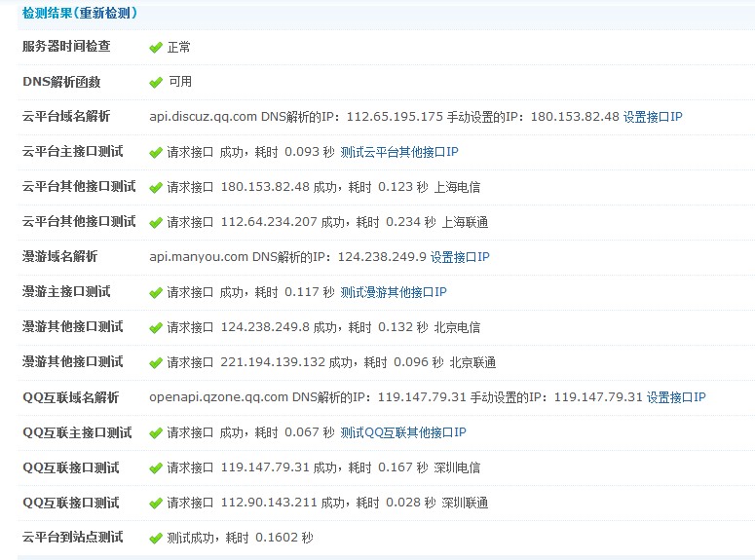Click the 测试成功,耗时 0.1602 秒 result
The image size is (755, 560).
tap(240, 538)
